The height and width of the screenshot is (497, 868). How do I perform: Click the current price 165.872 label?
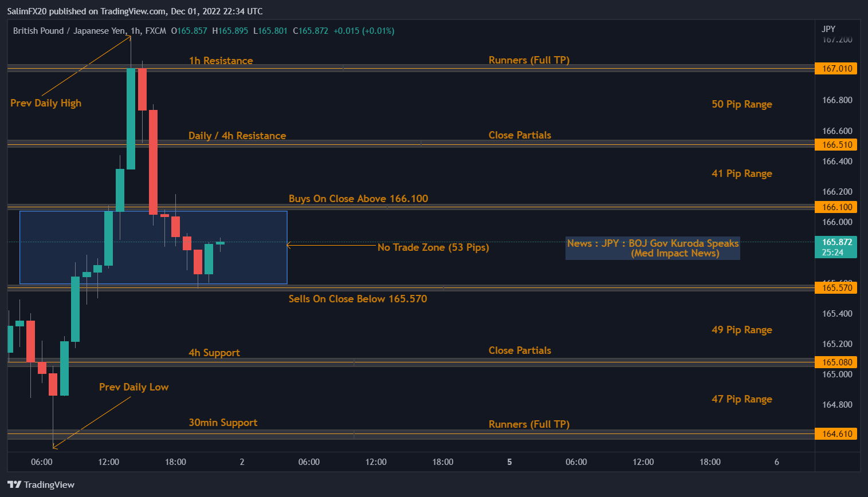tap(836, 242)
